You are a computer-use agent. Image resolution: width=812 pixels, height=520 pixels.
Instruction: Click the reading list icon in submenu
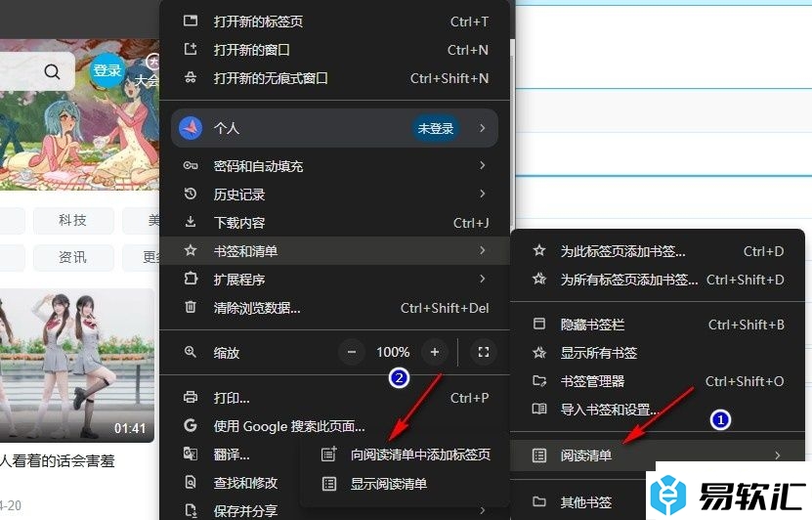(x=539, y=455)
